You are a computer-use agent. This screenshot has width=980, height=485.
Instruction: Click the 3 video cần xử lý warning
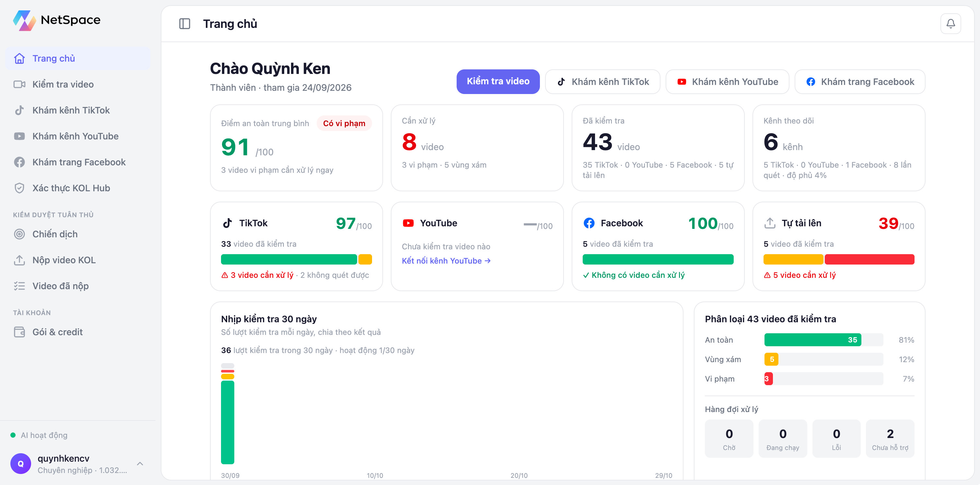(258, 275)
